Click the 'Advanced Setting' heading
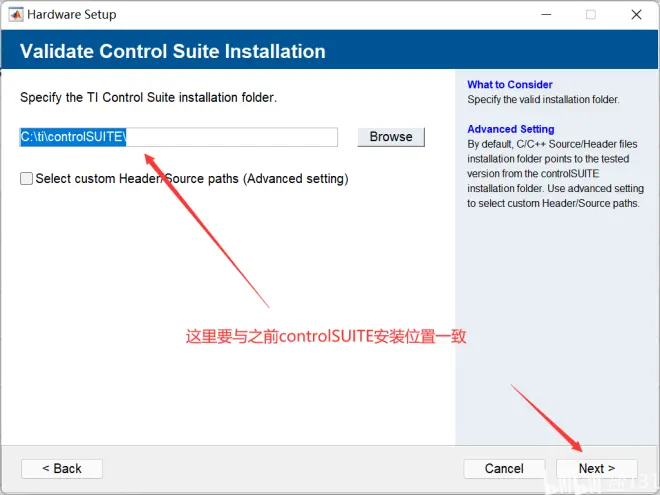The height and width of the screenshot is (495, 660). (x=511, y=129)
